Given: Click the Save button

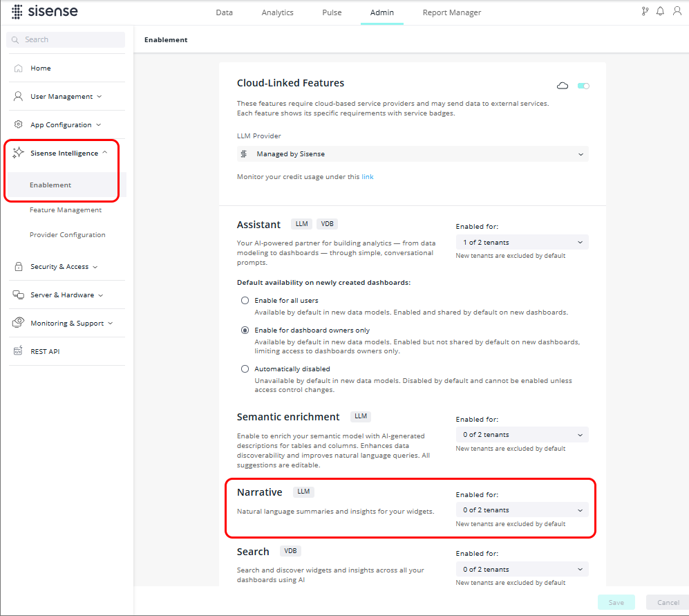Looking at the screenshot, I should pyautogui.click(x=616, y=602).
